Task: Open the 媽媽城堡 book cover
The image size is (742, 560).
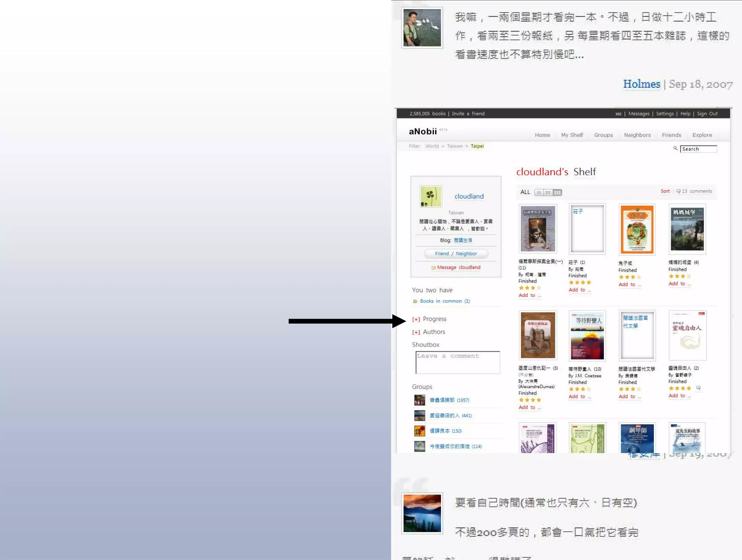Action: (x=687, y=229)
